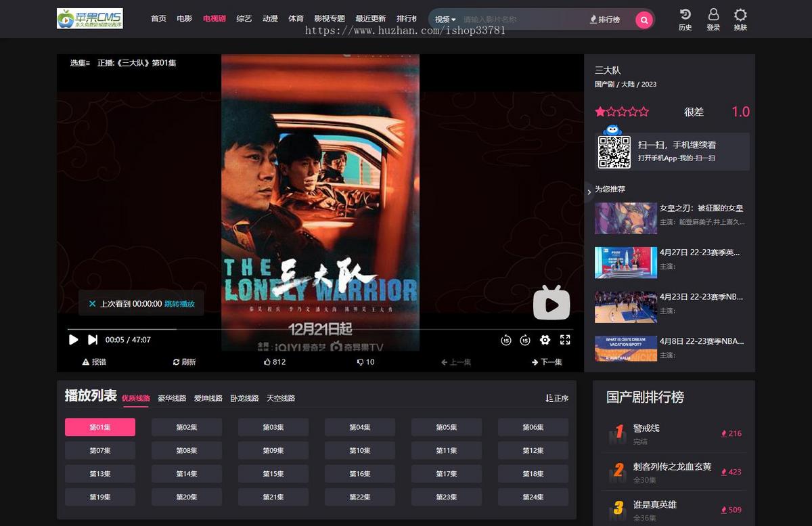Open 影视专题 nav item
This screenshot has height=526, width=812.
tap(330, 18)
